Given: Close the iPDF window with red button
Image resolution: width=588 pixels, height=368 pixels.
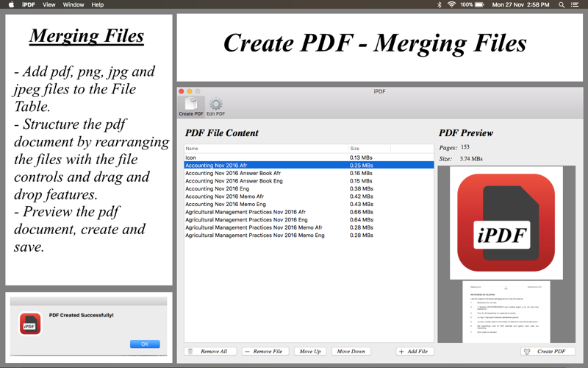Looking at the screenshot, I should 182,91.
